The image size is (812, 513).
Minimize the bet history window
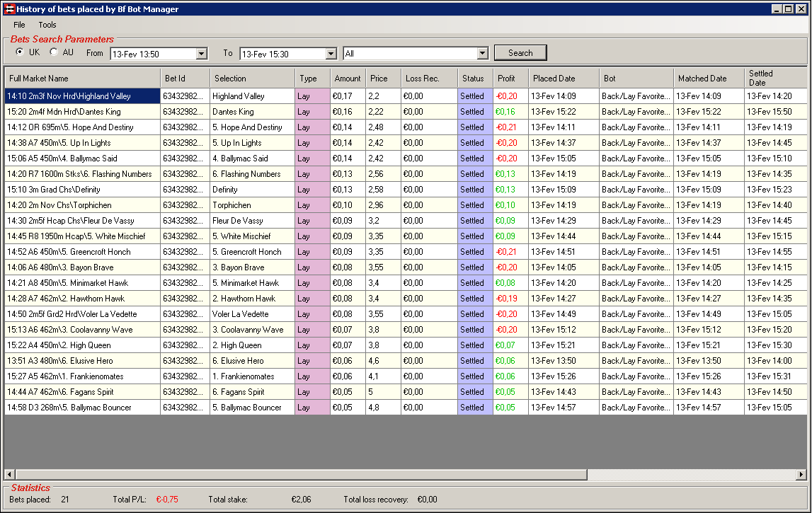point(777,8)
